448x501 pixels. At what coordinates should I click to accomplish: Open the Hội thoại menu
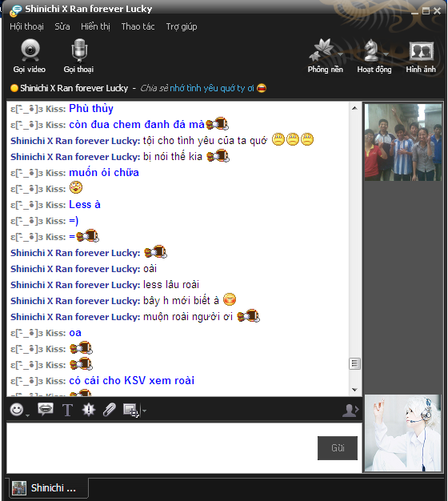(26, 26)
